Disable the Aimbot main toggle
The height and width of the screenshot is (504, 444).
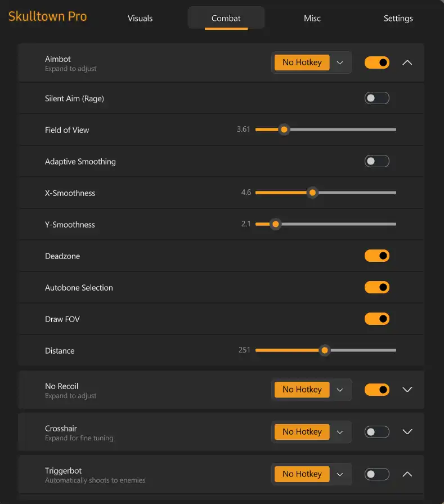(376, 63)
